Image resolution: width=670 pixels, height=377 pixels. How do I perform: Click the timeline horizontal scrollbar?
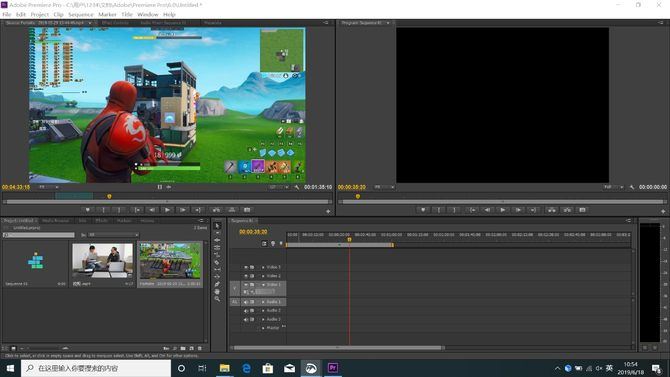pyautogui.click(x=338, y=348)
